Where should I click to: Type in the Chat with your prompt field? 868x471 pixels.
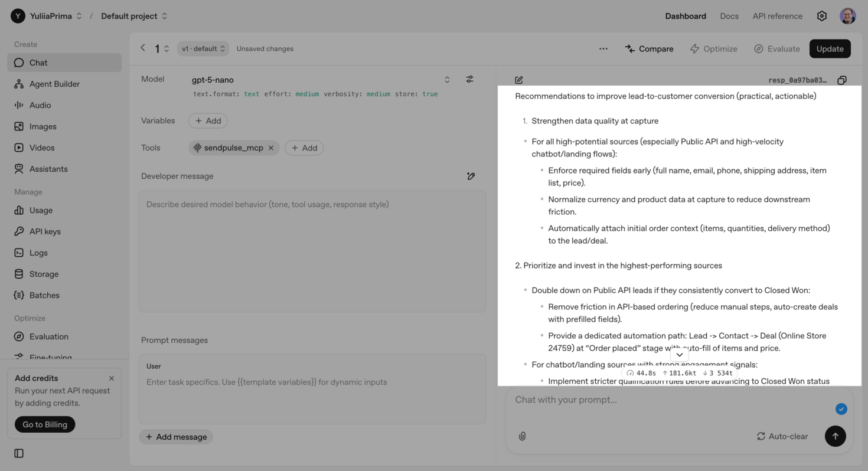click(x=667, y=400)
